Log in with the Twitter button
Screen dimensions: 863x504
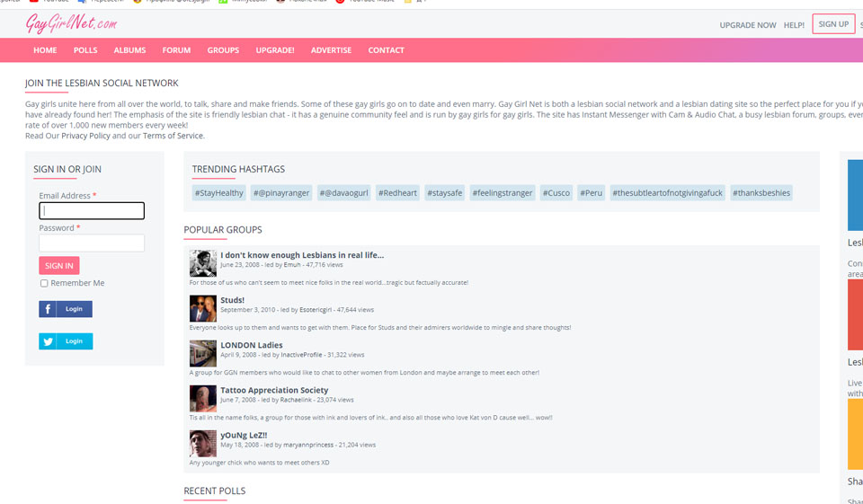[66, 341]
